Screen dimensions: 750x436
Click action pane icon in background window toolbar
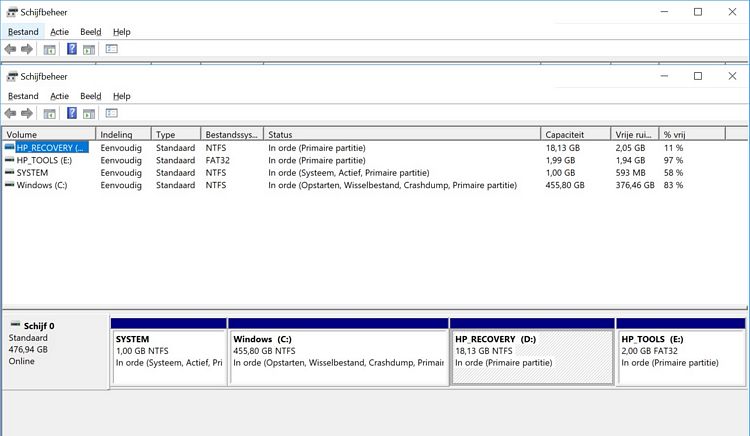tap(89, 49)
